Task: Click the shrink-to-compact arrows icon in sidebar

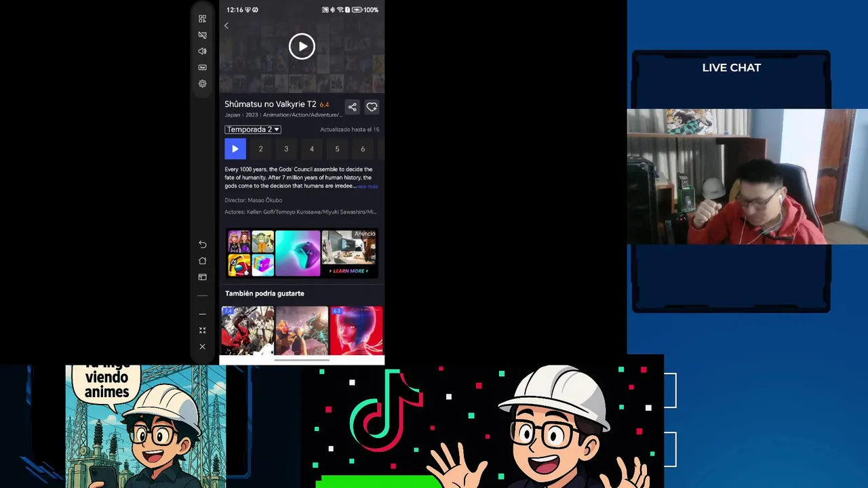Action: tap(202, 330)
